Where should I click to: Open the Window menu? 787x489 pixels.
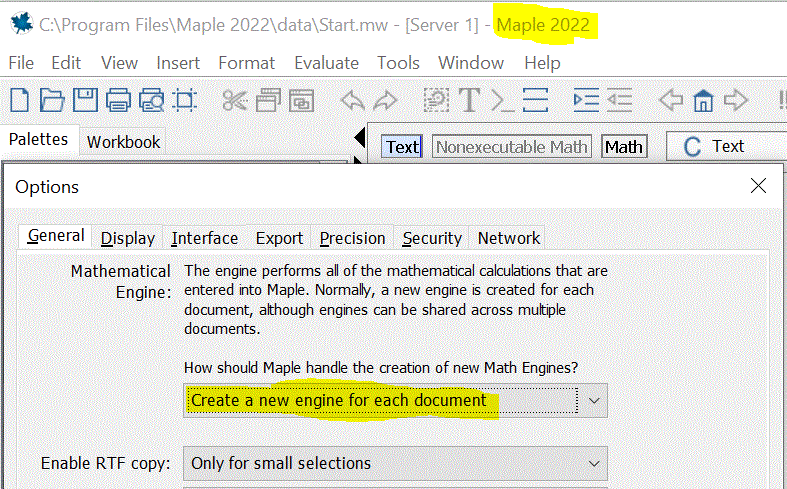(x=471, y=63)
